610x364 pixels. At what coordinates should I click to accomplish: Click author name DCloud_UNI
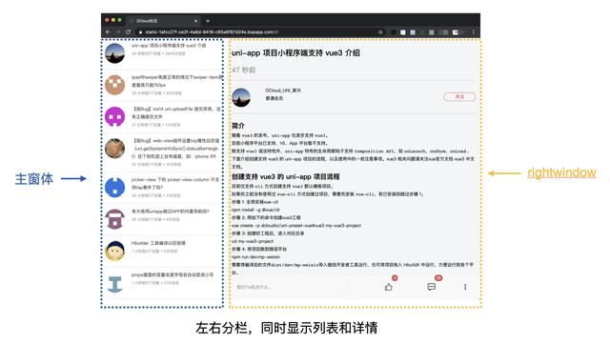click(283, 91)
